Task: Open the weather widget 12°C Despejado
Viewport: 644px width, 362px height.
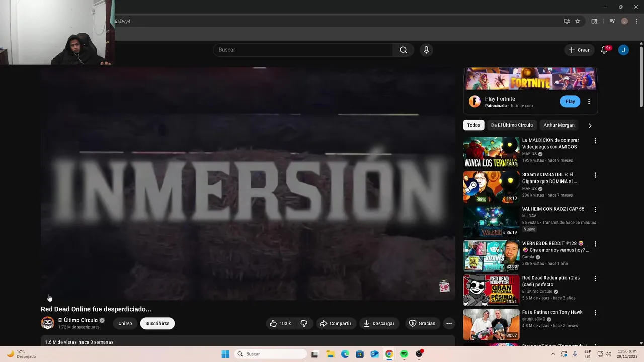Action: pos(21,354)
